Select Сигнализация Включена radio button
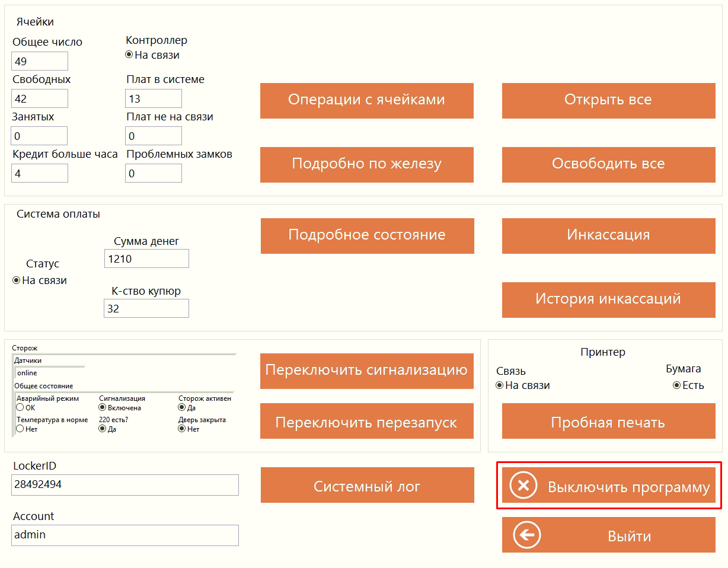728x568 pixels. [x=103, y=407]
